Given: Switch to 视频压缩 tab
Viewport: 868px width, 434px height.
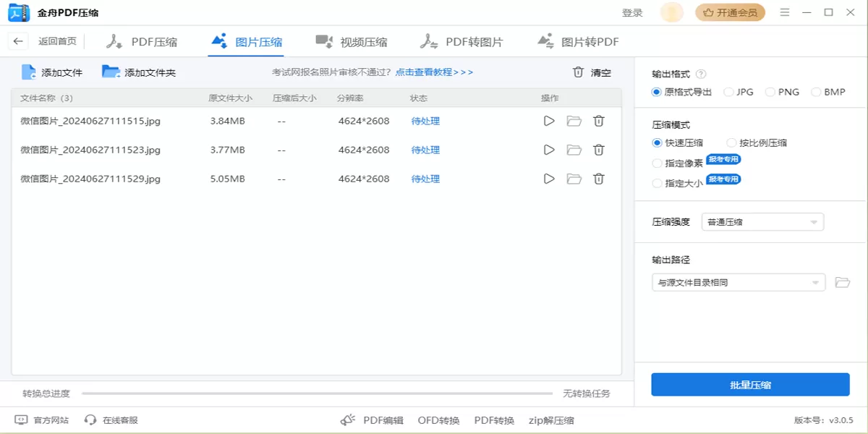Looking at the screenshot, I should click(x=351, y=42).
